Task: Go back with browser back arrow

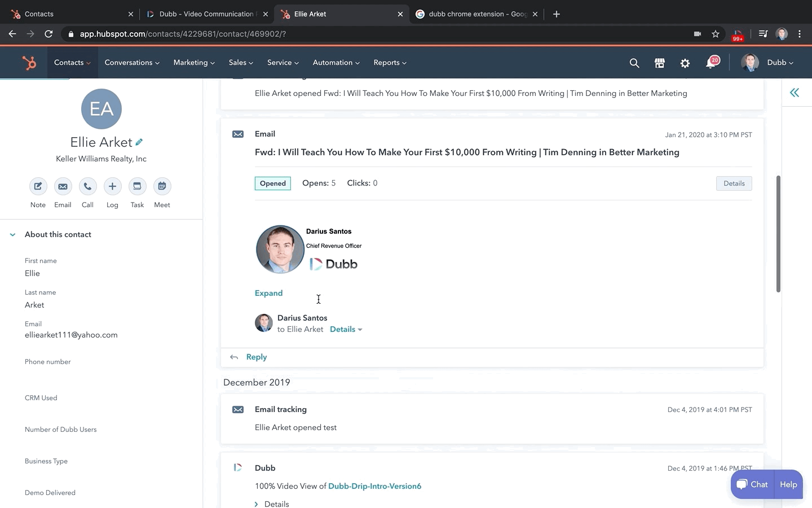Action: coord(12,34)
